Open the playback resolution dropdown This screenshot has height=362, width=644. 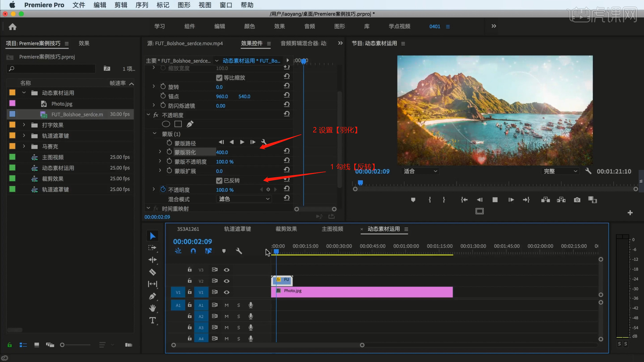click(560, 171)
